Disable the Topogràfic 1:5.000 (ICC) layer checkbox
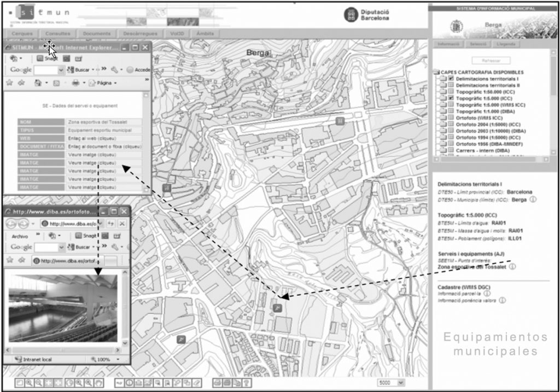Viewport: 560px width, 392px height. (x=451, y=98)
